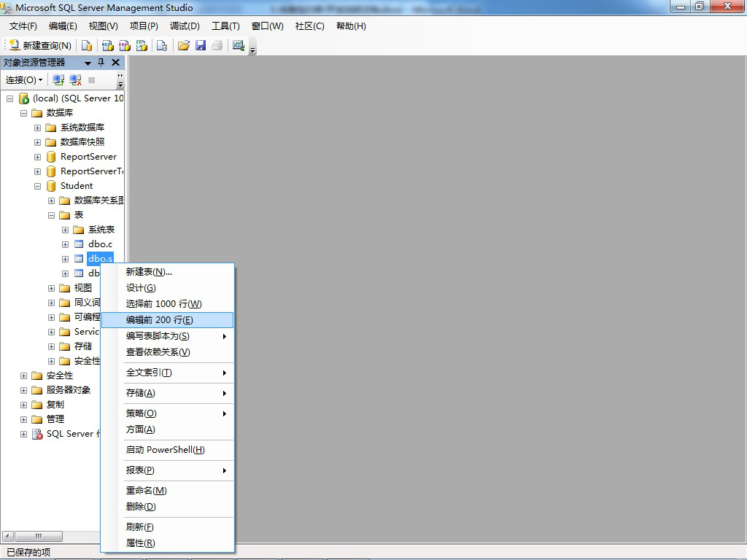Select the dbo.c table icon
This screenshot has height=560, width=747.
(79, 244)
